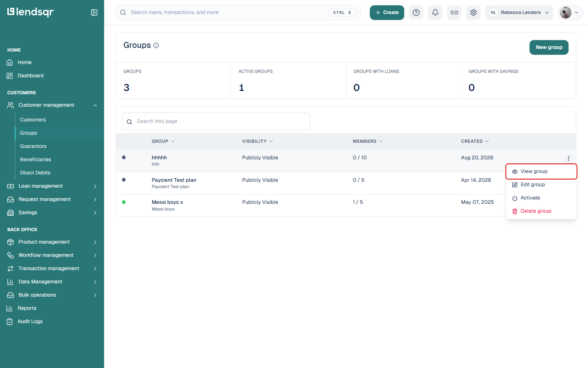Open the three-dot menu for hhhhh row

coord(569,158)
